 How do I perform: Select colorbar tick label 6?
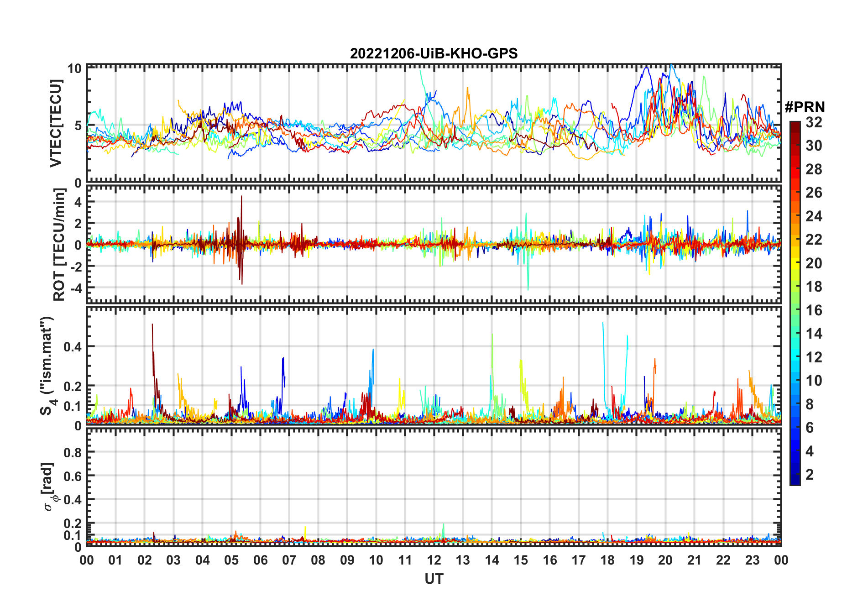coord(810,428)
